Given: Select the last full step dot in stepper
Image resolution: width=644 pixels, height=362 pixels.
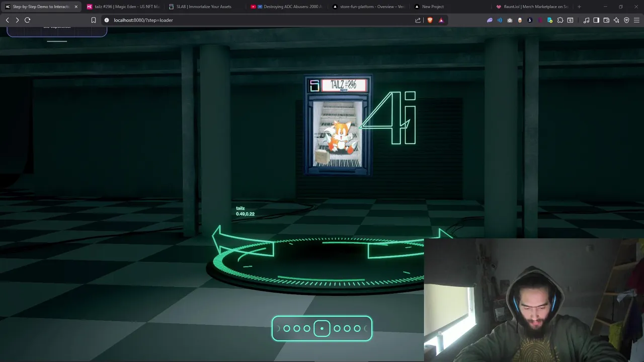Looking at the screenshot, I should pyautogui.click(x=357, y=328).
